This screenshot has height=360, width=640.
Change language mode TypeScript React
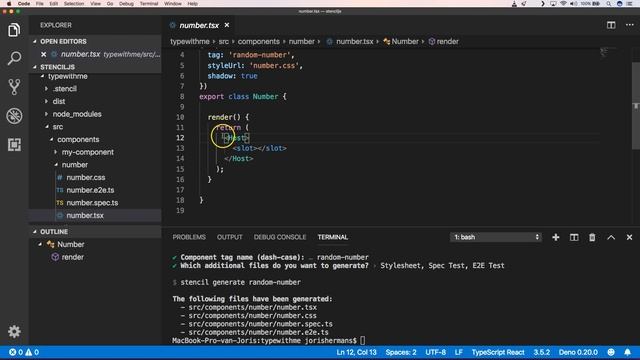[x=498, y=352]
